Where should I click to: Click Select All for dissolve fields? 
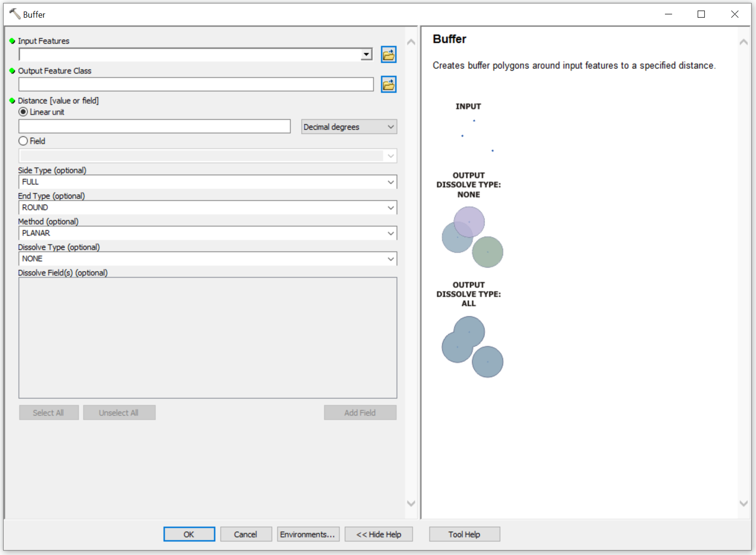point(49,412)
